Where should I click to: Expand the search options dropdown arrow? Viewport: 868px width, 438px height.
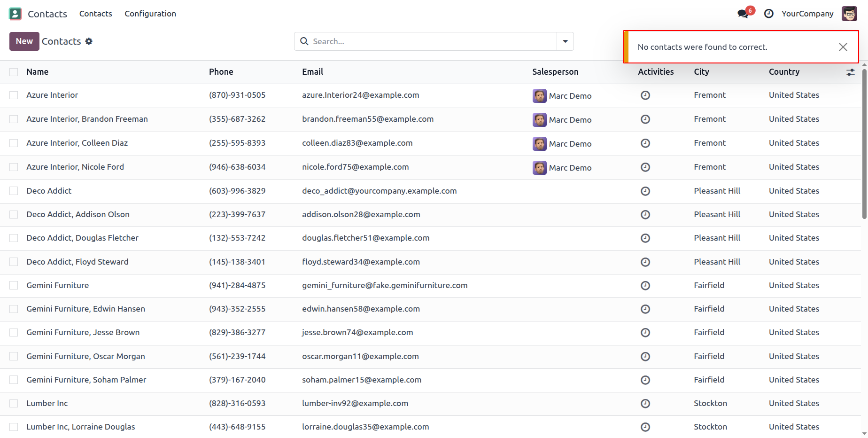[x=565, y=41]
